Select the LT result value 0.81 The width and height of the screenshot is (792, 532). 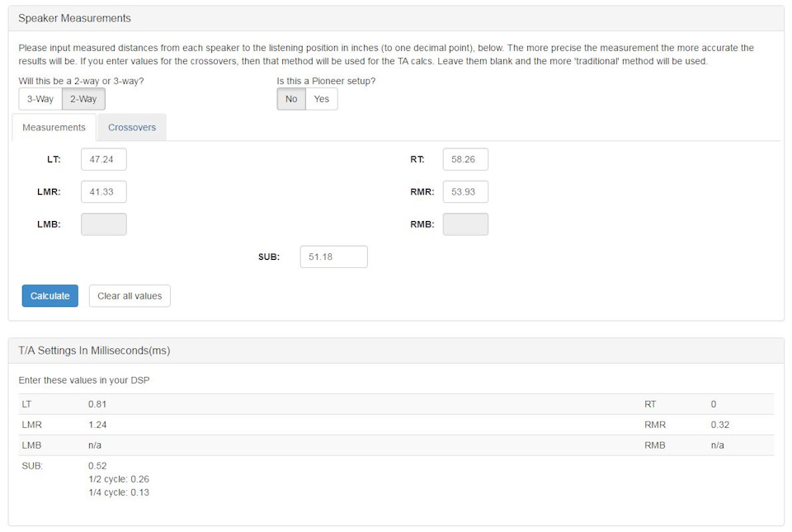tap(97, 404)
